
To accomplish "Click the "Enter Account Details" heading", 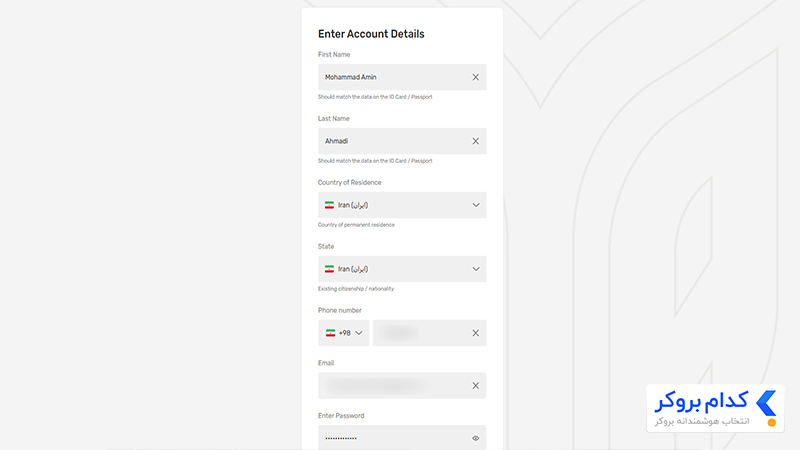I will tap(371, 34).
